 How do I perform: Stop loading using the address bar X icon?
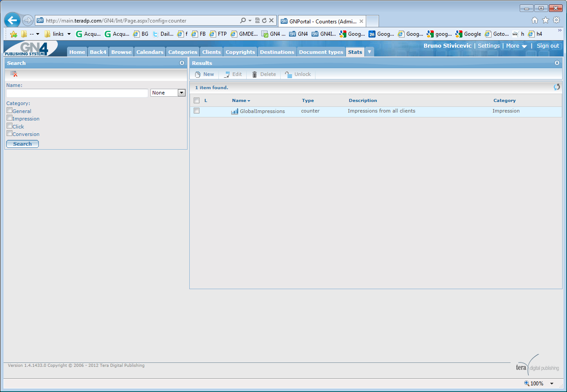point(271,21)
